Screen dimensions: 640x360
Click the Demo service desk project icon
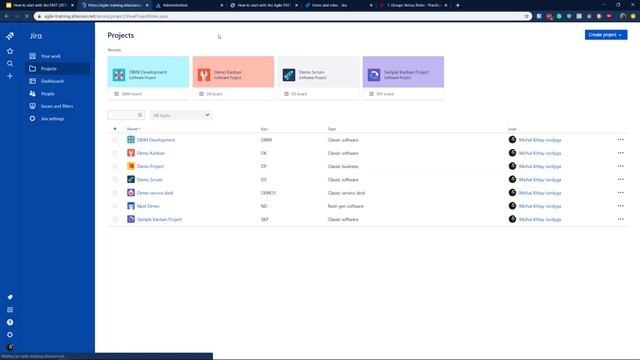[x=131, y=193]
